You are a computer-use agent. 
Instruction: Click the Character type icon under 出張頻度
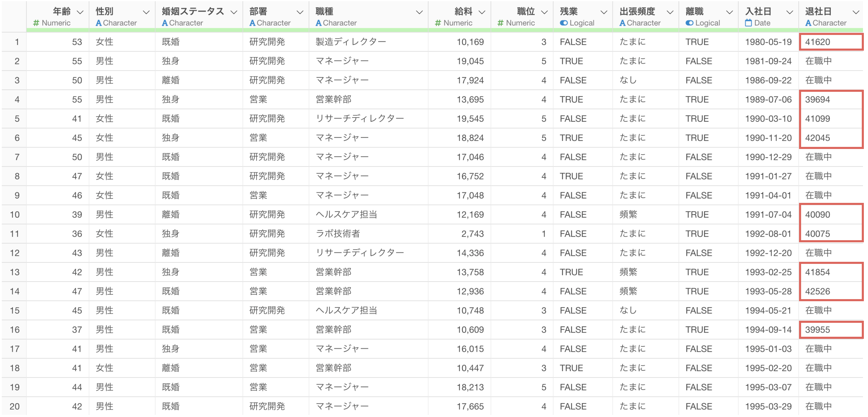point(622,23)
